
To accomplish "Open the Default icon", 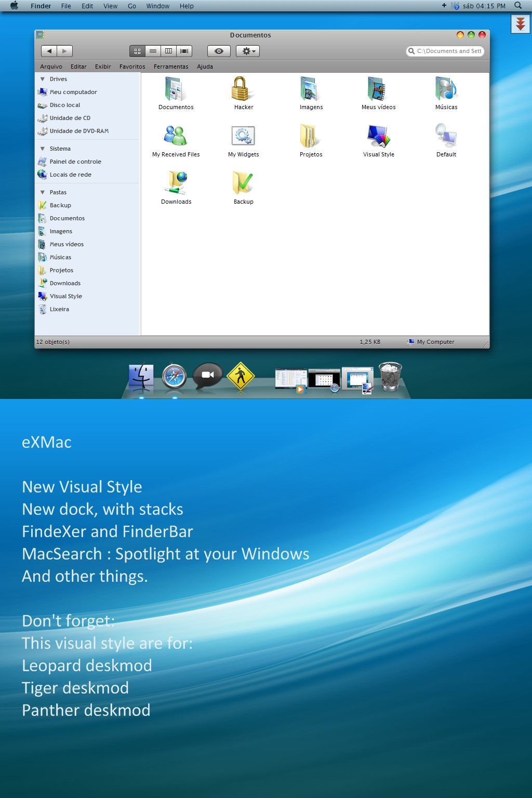I will click(446, 135).
